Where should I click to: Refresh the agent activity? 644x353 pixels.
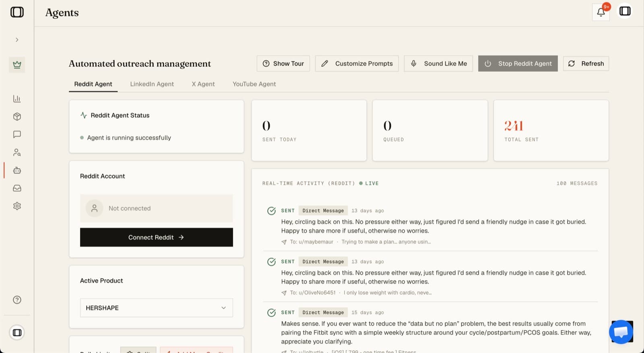[586, 64]
